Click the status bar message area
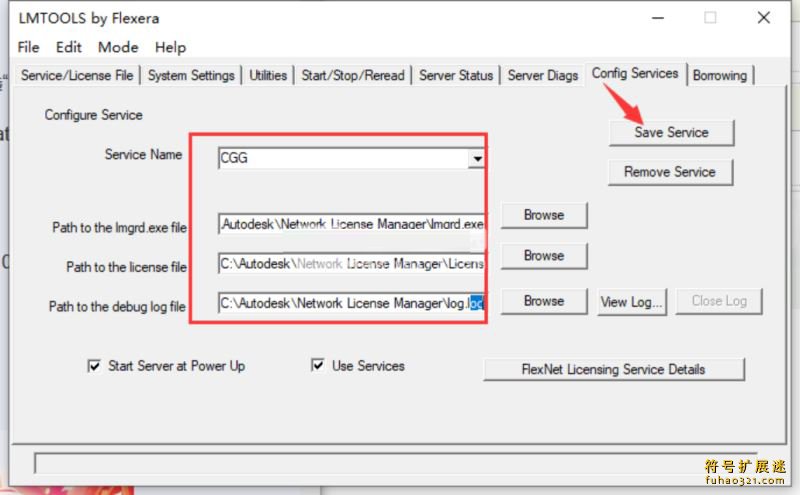The image size is (800, 495). 395,463
